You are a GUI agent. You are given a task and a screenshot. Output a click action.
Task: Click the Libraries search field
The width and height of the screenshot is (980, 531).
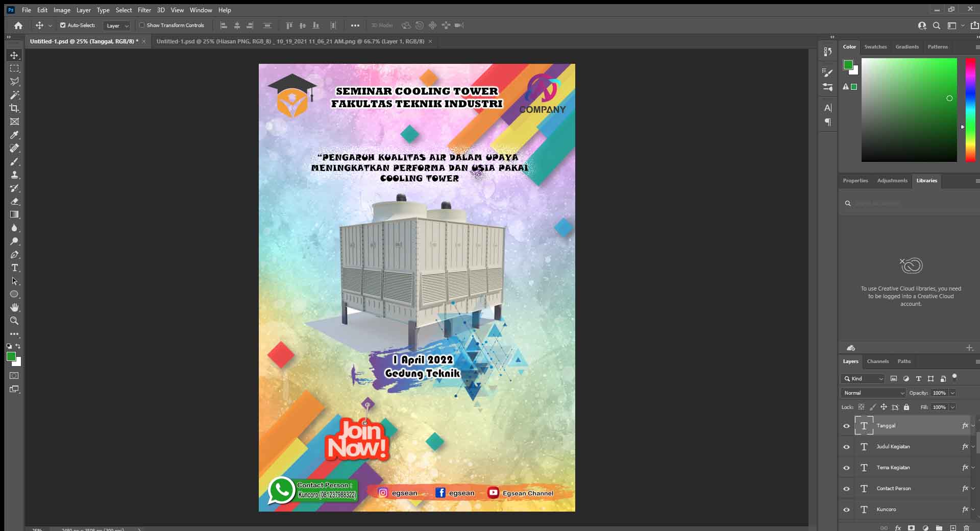(910, 203)
